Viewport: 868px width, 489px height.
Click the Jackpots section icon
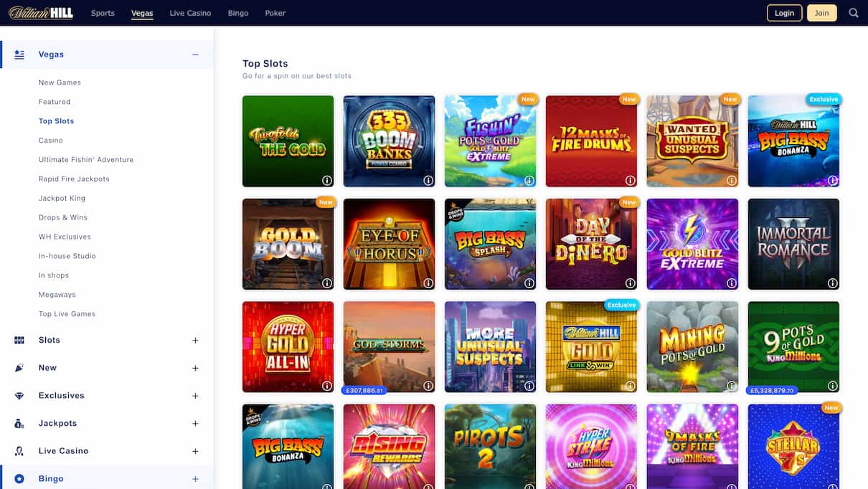pyautogui.click(x=19, y=424)
